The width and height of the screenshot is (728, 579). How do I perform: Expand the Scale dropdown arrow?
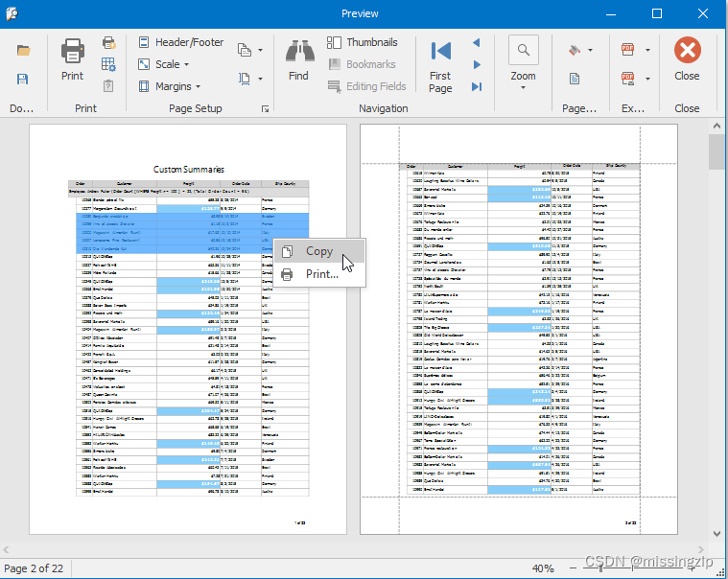click(187, 64)
